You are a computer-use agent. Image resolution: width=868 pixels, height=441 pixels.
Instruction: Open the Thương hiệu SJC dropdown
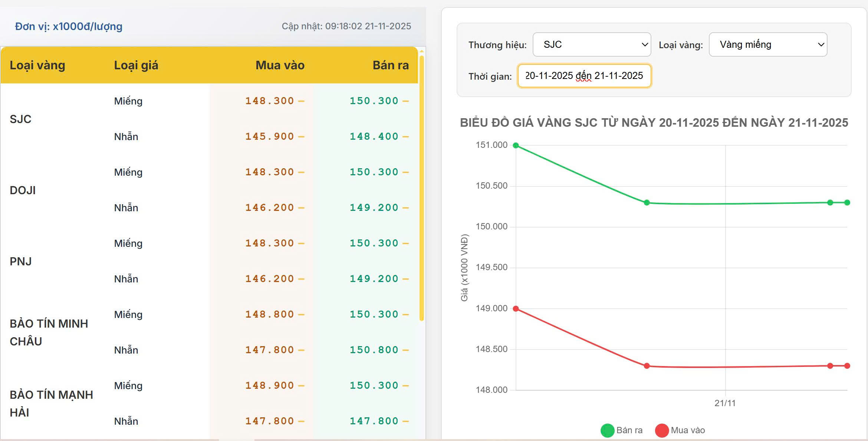pos(592,44)
